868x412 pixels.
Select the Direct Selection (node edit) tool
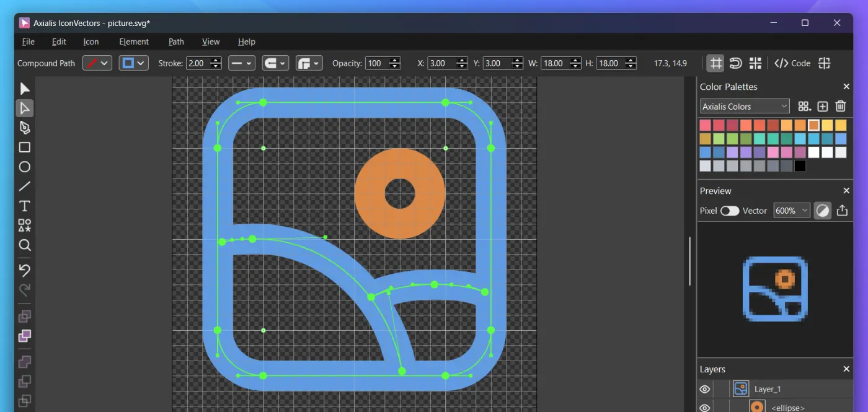click(x=25, y=108)
